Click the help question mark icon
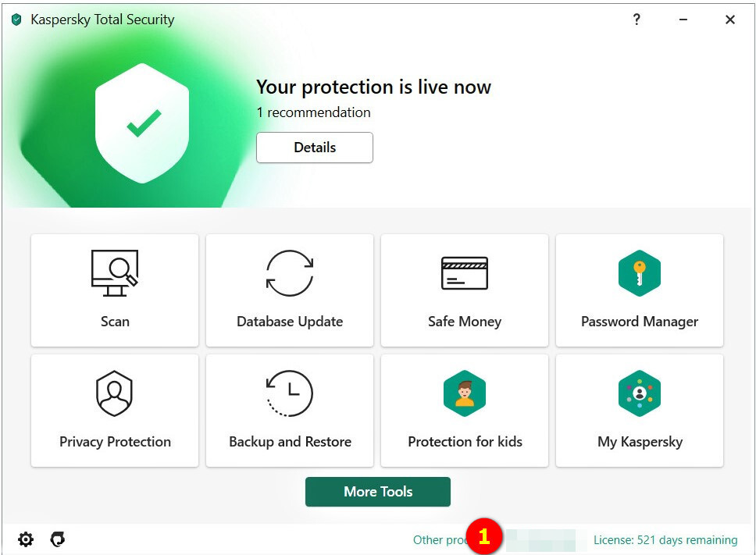 [637, 20]
